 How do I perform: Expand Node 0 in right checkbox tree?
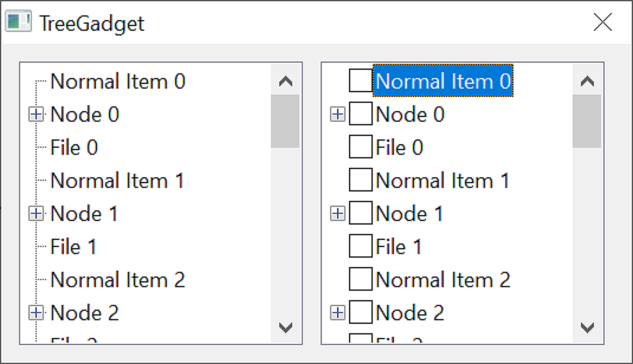pos(337,115)
